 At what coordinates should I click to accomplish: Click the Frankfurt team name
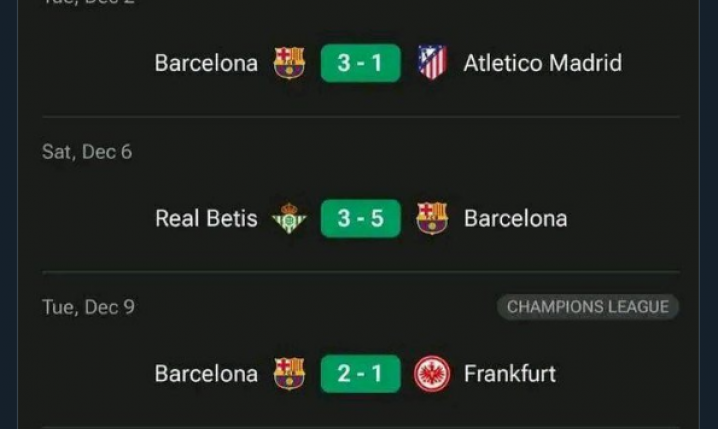(509, 374)
